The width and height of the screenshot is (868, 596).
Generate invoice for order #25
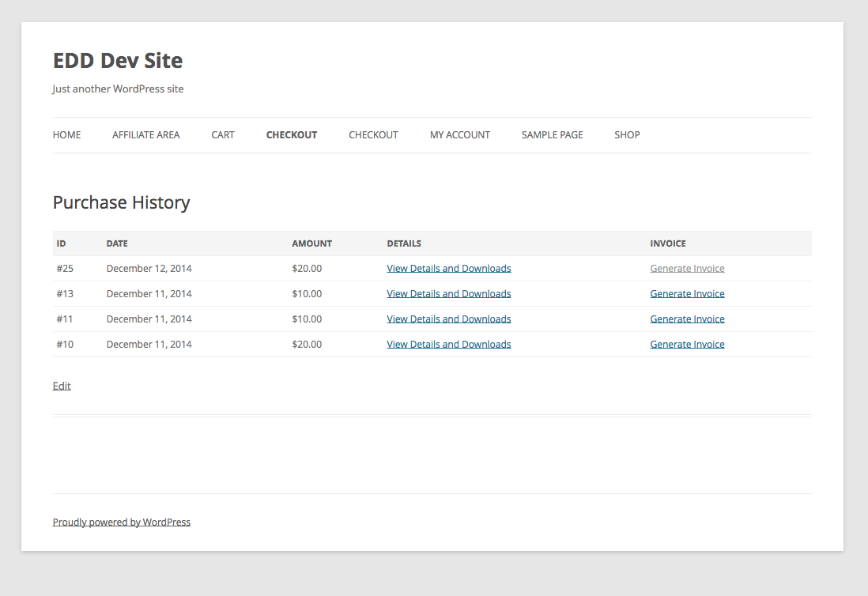[687, 269]
